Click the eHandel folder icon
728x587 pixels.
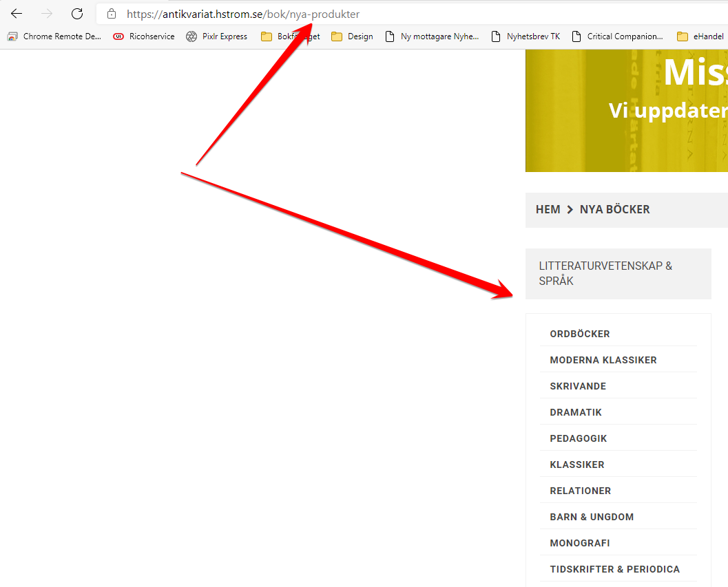click(x=683, y=36)
